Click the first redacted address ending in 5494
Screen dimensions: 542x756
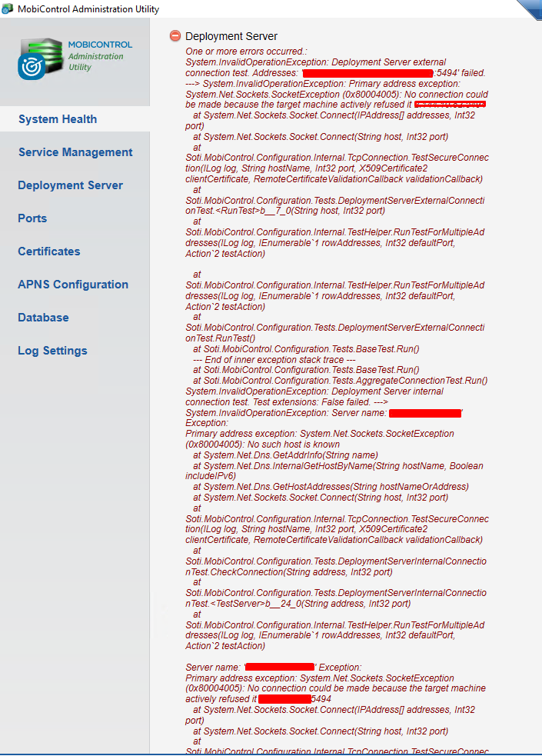click(x=369, y=72)
